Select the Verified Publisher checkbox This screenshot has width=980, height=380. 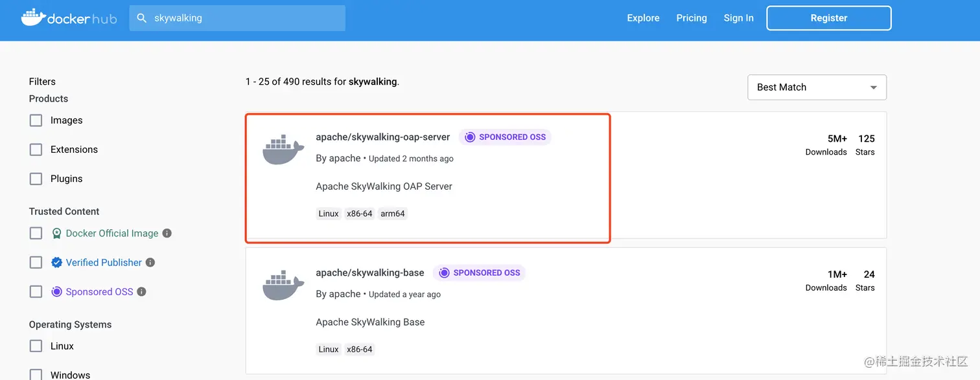(36, 262)
